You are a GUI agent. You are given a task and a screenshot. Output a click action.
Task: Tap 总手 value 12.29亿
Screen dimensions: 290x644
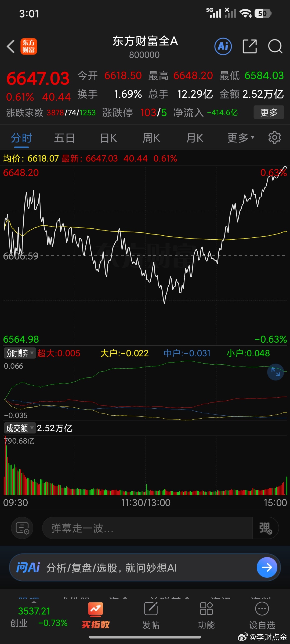[x=195, y=94]
